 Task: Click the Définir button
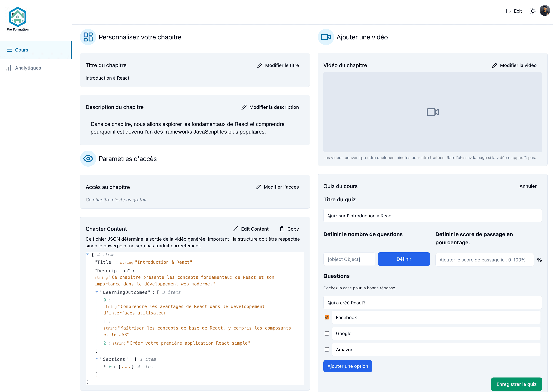coord(404,259)
